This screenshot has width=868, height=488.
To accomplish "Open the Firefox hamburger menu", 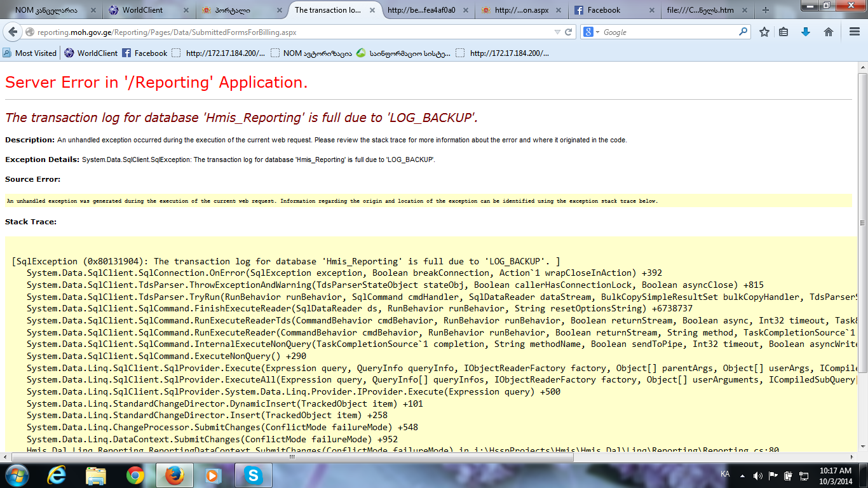I will point(854,32).
